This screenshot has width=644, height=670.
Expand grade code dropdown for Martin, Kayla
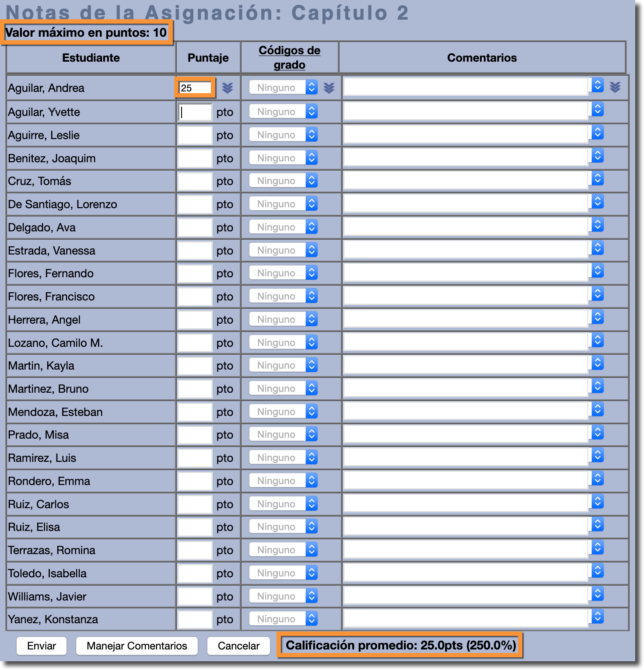tap(283, 365)
